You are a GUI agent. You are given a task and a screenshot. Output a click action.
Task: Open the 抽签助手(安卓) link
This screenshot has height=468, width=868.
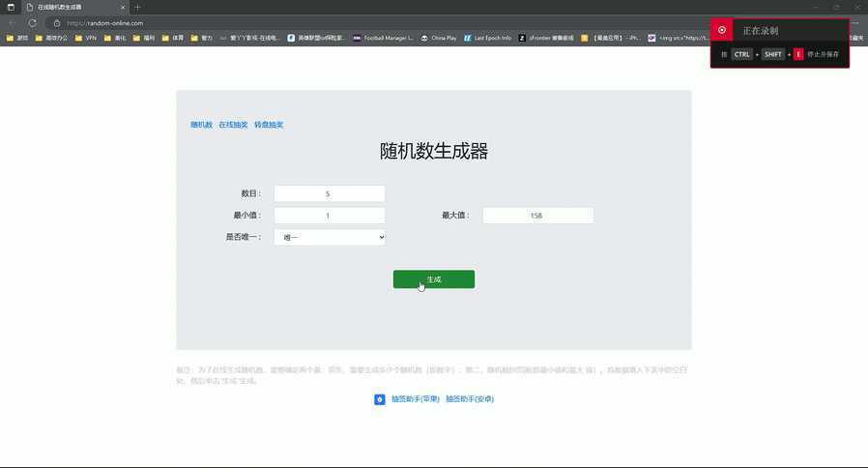coord(470,398)
